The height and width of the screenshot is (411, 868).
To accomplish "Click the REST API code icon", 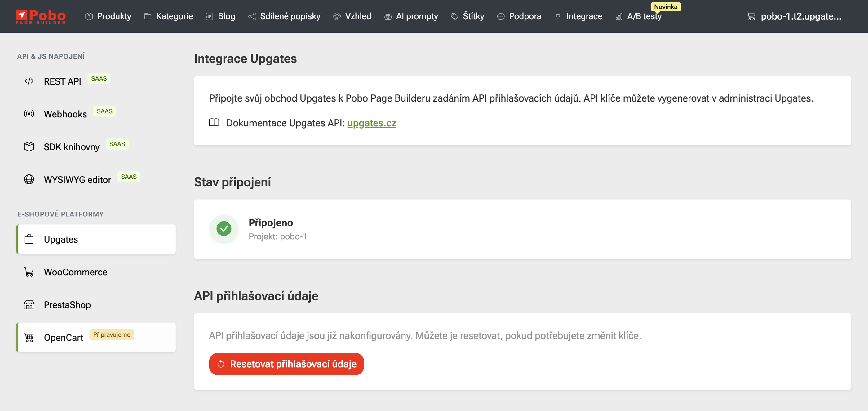I will click(x=29, y=81).
